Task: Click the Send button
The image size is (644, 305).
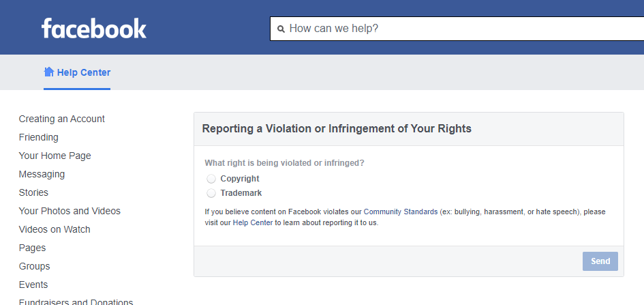Action: coord(600,261)
